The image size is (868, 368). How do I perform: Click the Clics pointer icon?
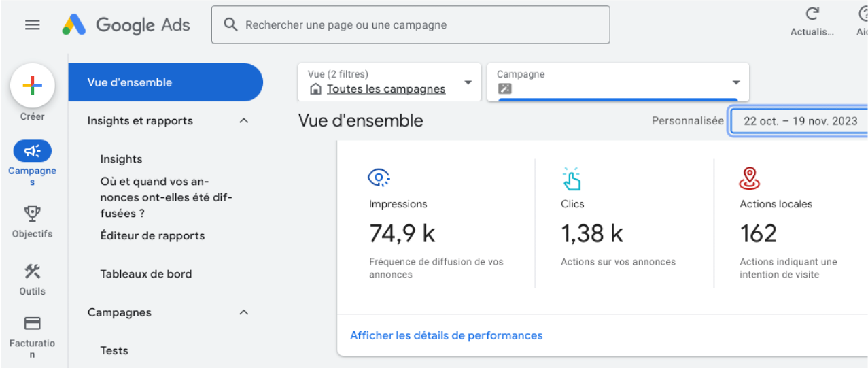coord(572,179)
